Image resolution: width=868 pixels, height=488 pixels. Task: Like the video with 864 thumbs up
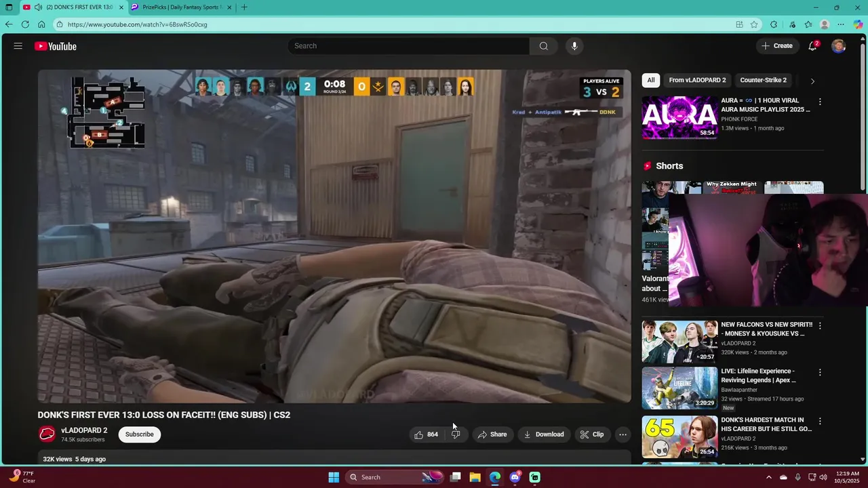pyautogui.click(x=427, y=434)
